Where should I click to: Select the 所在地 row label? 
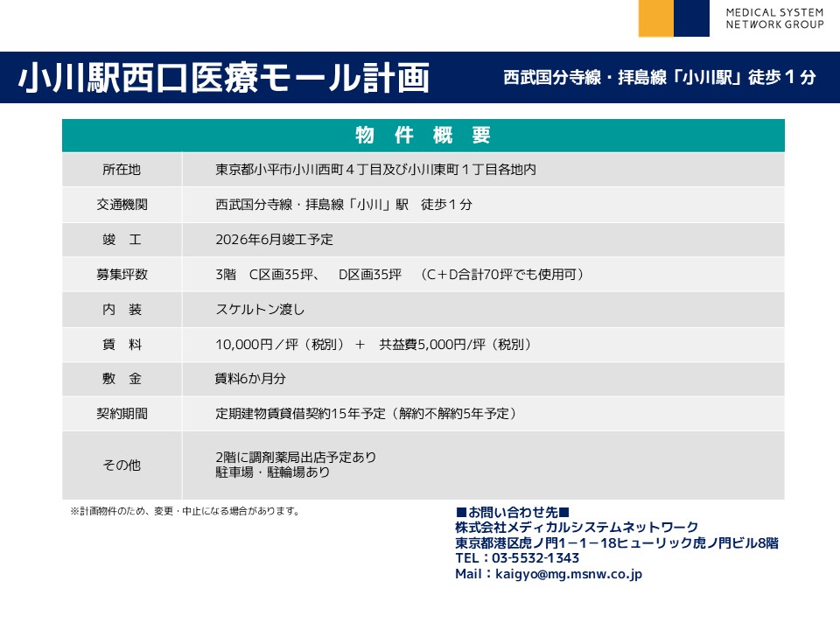(122, 170)
